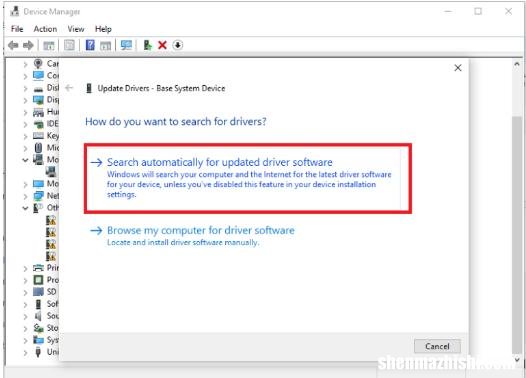This screenshot has height=378, width=526.
Task: Close the Update Drivers dialog with X
Action: point(458,68)
